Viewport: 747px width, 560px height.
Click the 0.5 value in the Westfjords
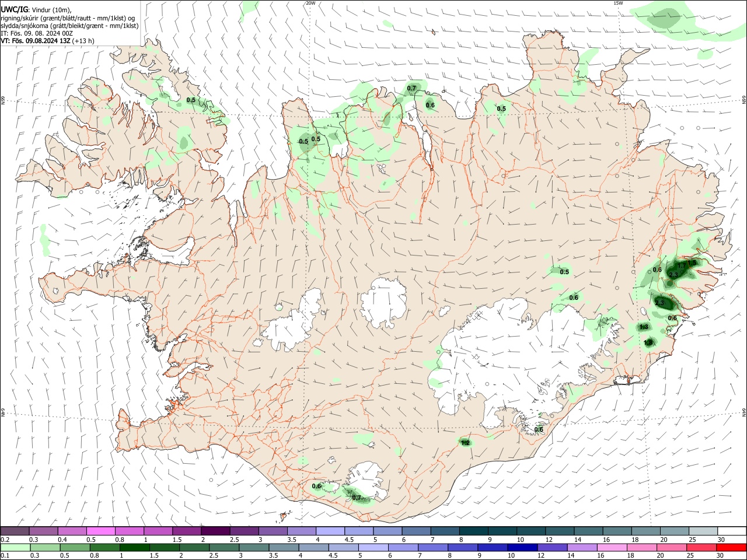(x=191, y=100)
